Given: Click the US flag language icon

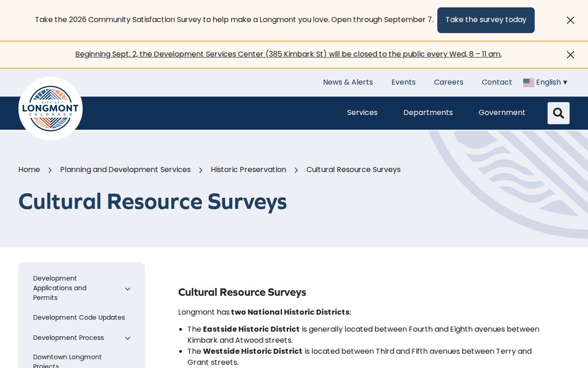Looking at the screenshot, I should coord(529,82).
